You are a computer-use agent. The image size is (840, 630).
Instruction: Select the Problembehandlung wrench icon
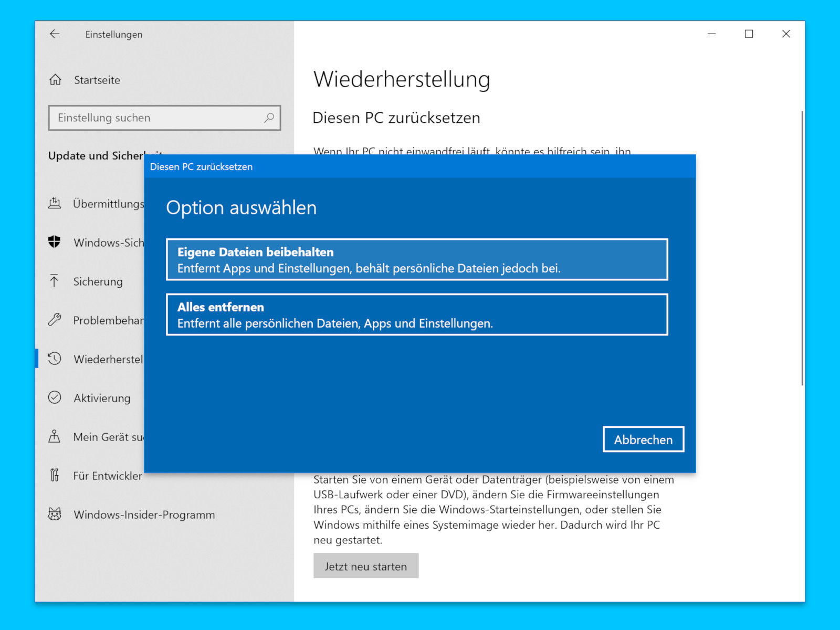(55, 320)
